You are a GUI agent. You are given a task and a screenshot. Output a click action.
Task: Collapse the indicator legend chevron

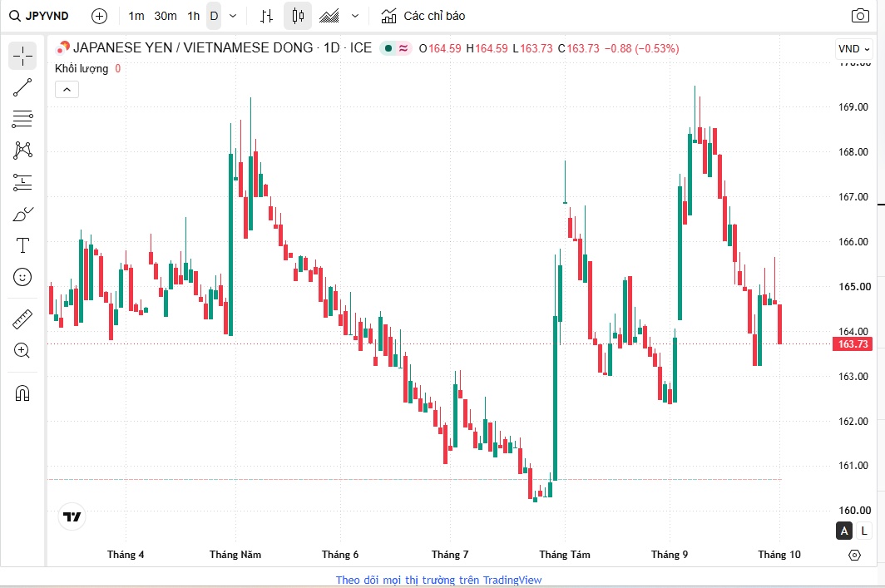point(67,90)
